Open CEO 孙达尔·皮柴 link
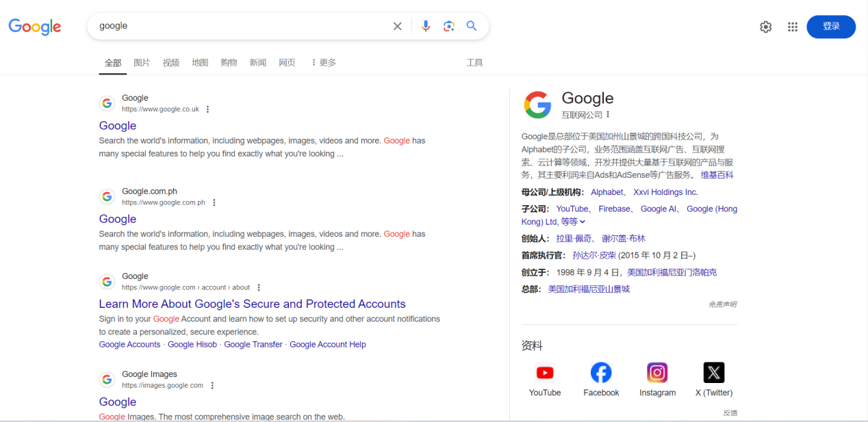Viewport: 868px width, 422px height. tap(594, 255)
